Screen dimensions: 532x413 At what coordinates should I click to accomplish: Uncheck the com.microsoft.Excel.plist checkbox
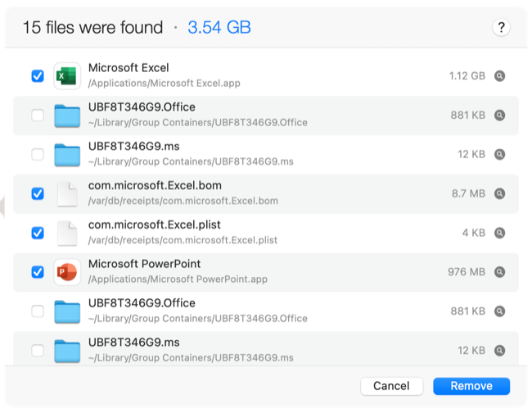click(x=38, y=233)
